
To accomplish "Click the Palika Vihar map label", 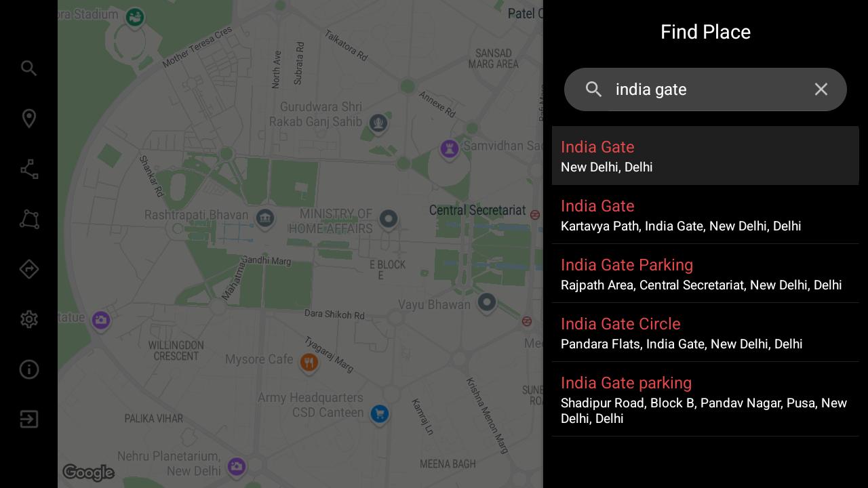I will coord(153,419).
